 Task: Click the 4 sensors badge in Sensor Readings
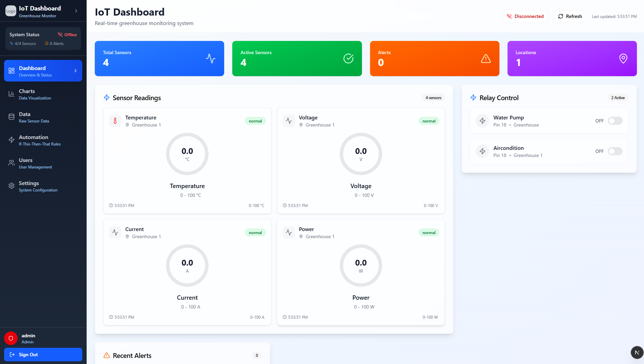pyautogui.click(x=433, y=97)
